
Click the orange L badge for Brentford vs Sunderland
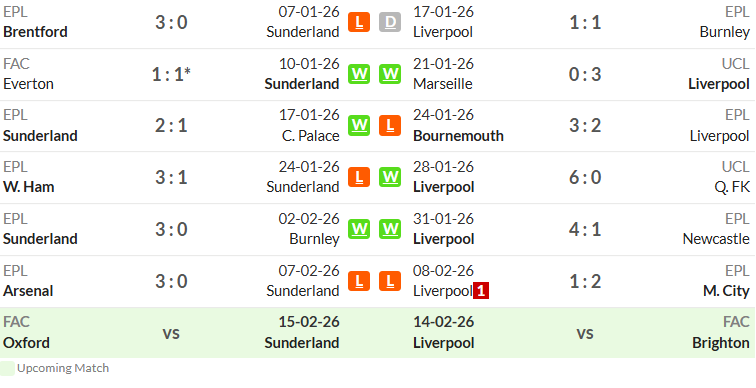[x=359, y=22]
